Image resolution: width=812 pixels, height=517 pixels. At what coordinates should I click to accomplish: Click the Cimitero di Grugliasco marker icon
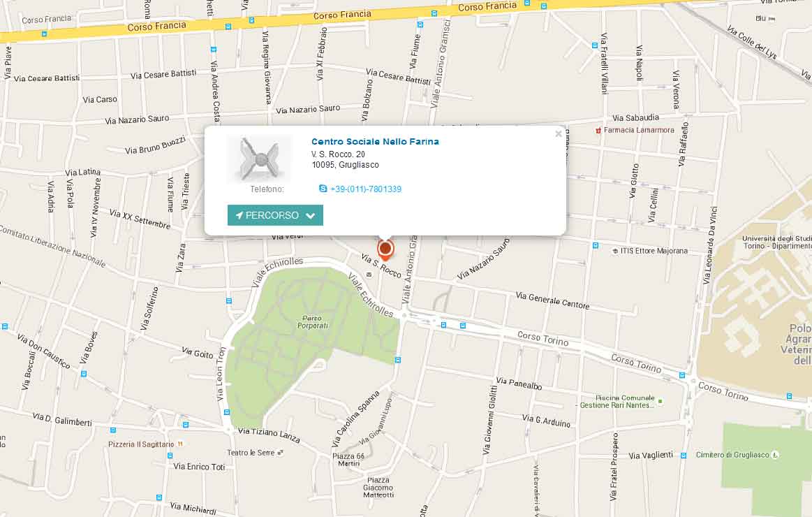coord(775,455)
